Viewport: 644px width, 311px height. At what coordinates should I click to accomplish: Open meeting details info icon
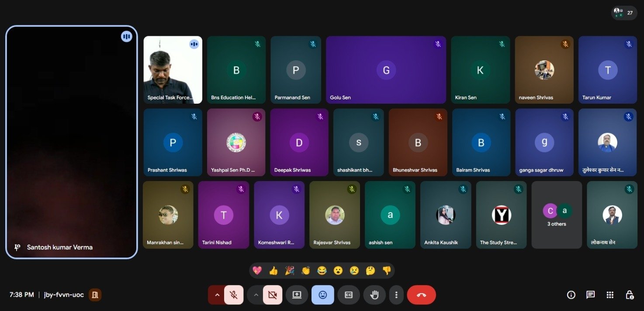pos(571,295)
